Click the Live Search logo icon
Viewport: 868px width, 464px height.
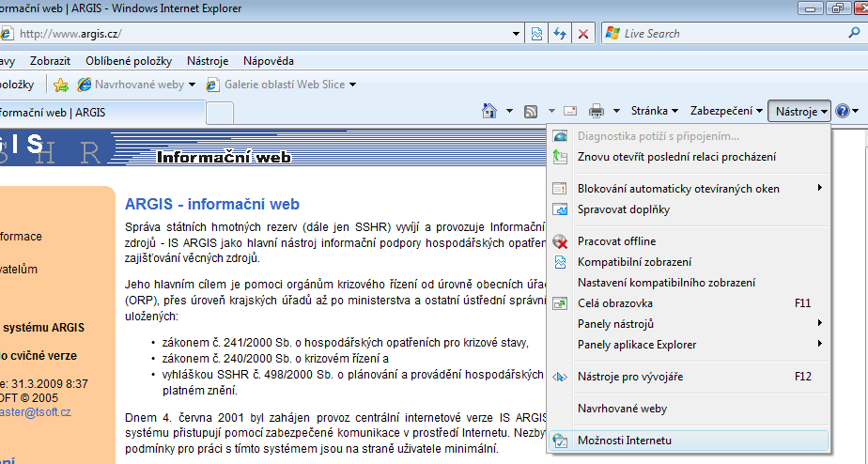(612, 33)
